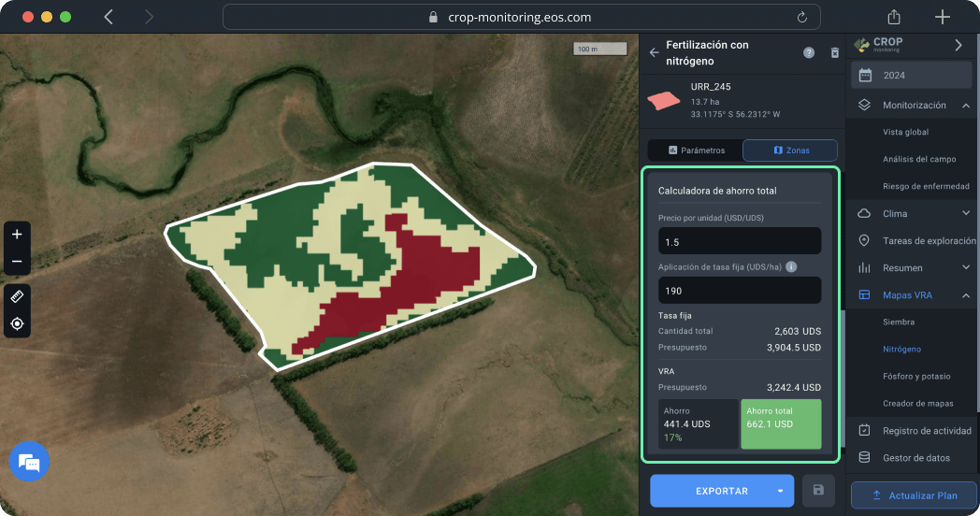Expand the Clima section
This screenshot has width=980, height=516.
coord(966,214)
